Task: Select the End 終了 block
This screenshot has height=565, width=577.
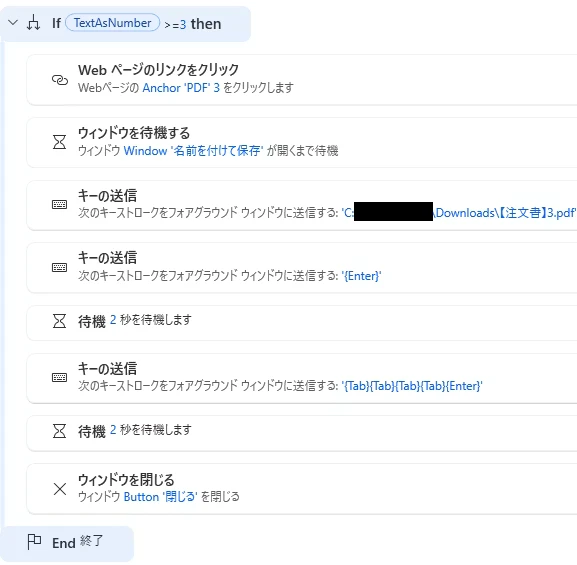Action: (x=67, y=544)
